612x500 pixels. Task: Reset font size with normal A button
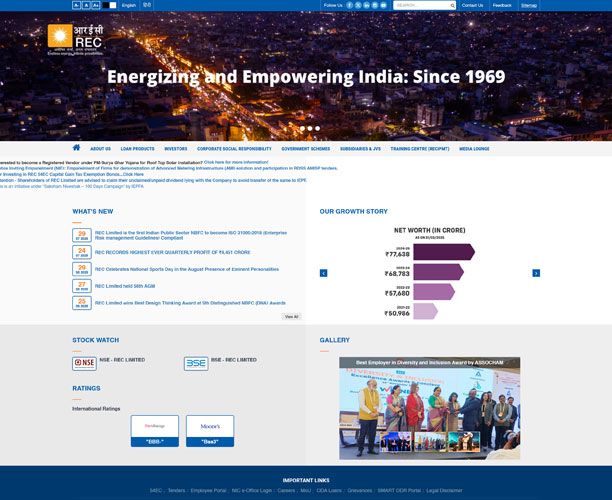point(86,5)
